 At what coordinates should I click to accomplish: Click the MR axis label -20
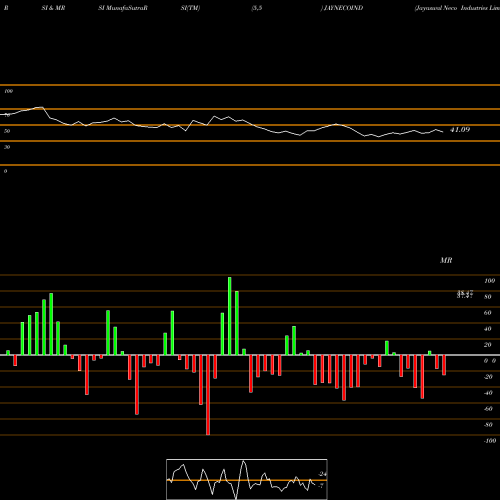coord(488,377)
